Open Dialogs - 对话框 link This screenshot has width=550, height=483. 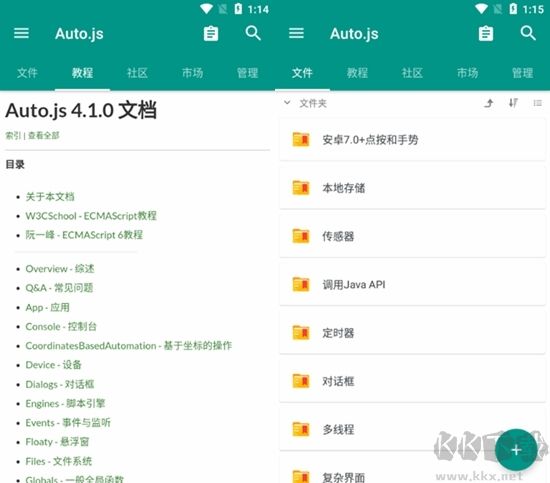coord(60,384)
